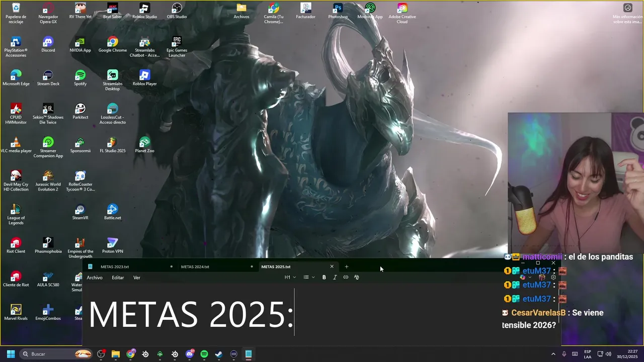Open the Ver menu in Notepad
This screenshot has width=644, height=362.
point(137,278)
